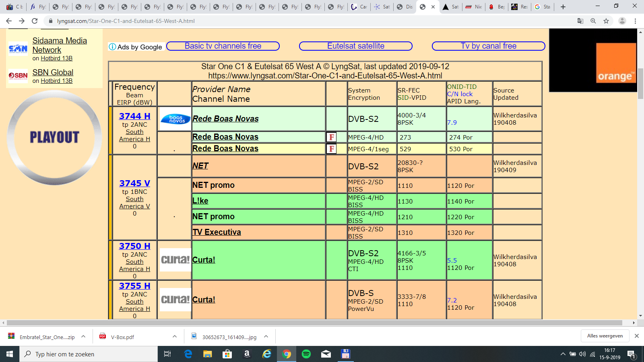644x362 pixels.
Task: Click the vertical page scrollbar
Action: coord(640,84)
